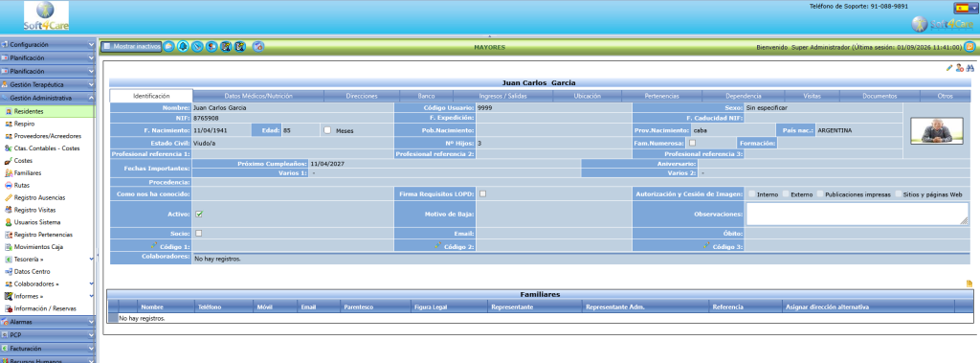Open the Banco tab
Screen dimensions: 980x363
coord(426,96)
